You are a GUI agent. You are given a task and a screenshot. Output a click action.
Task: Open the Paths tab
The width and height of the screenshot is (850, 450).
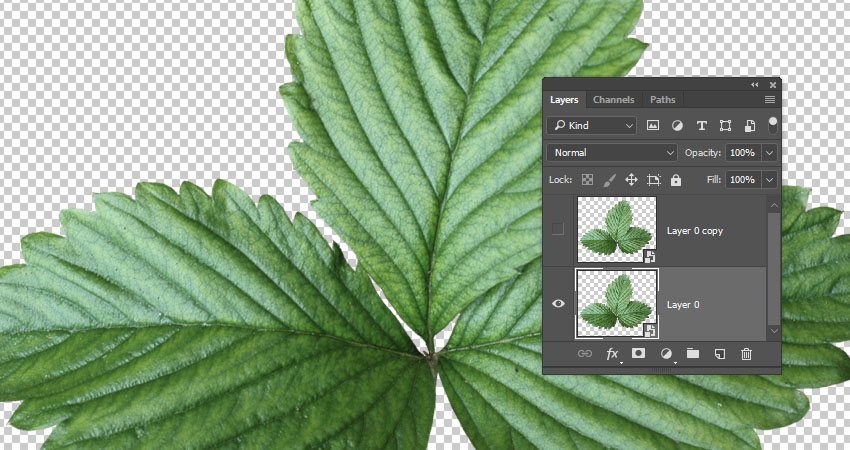[662, 100]
